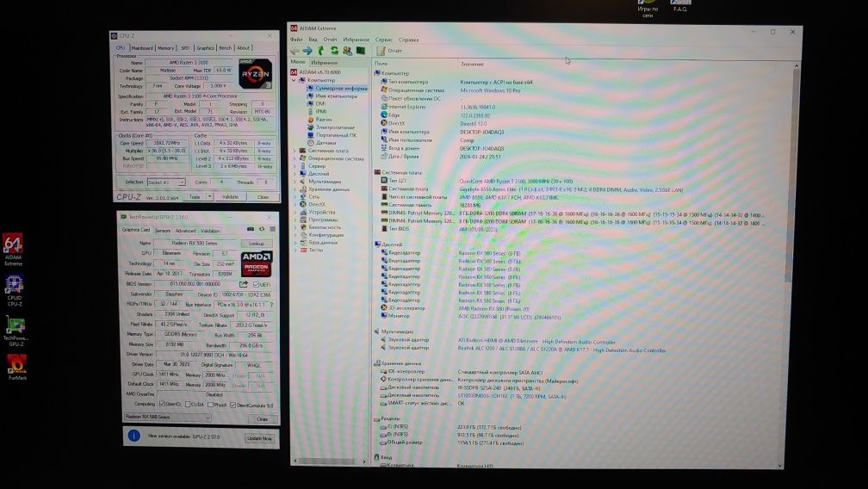Expand the Мультимедиа tree node
The height and width of the screenshot is (489, 868).
click(x=294, y=182)
